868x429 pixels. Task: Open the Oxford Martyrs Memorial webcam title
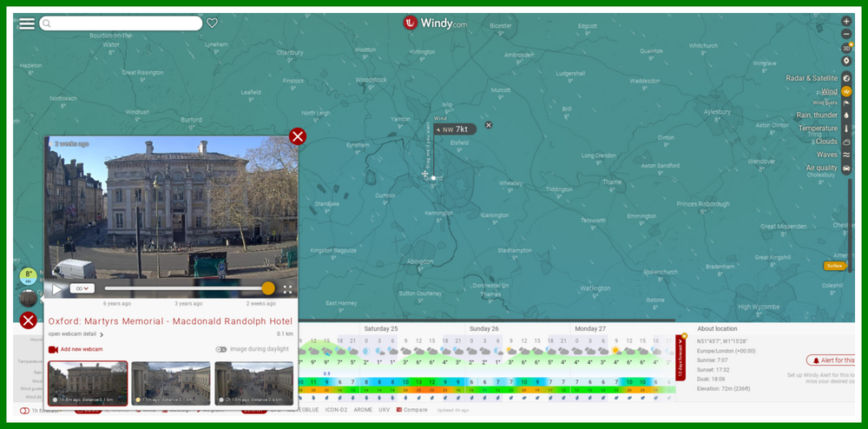[x=170, y=321]
